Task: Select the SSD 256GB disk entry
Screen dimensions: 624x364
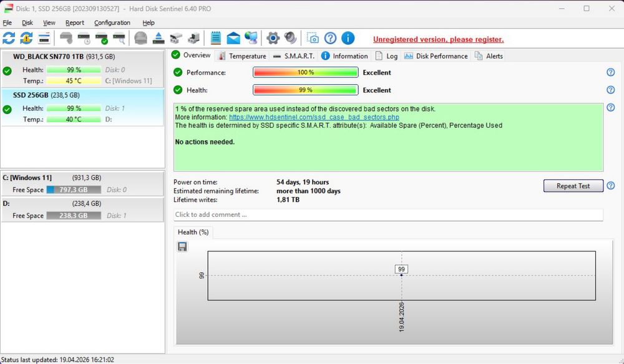Action: (83, 107)
